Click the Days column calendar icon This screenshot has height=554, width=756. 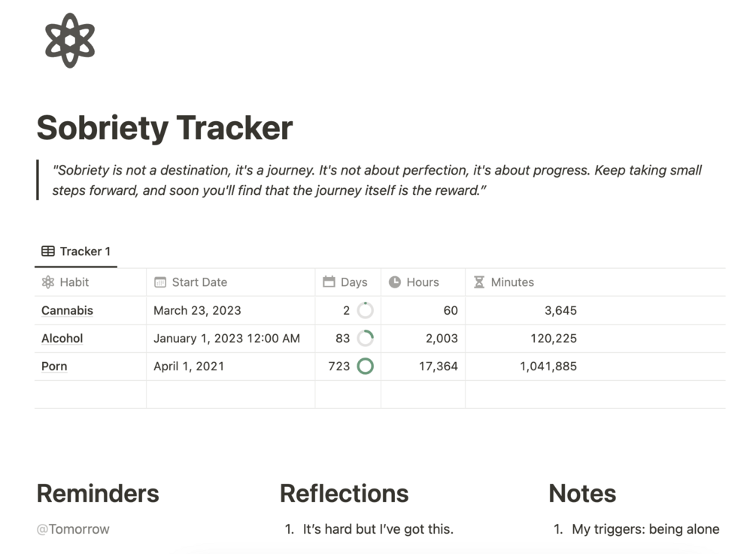(329, 282)
